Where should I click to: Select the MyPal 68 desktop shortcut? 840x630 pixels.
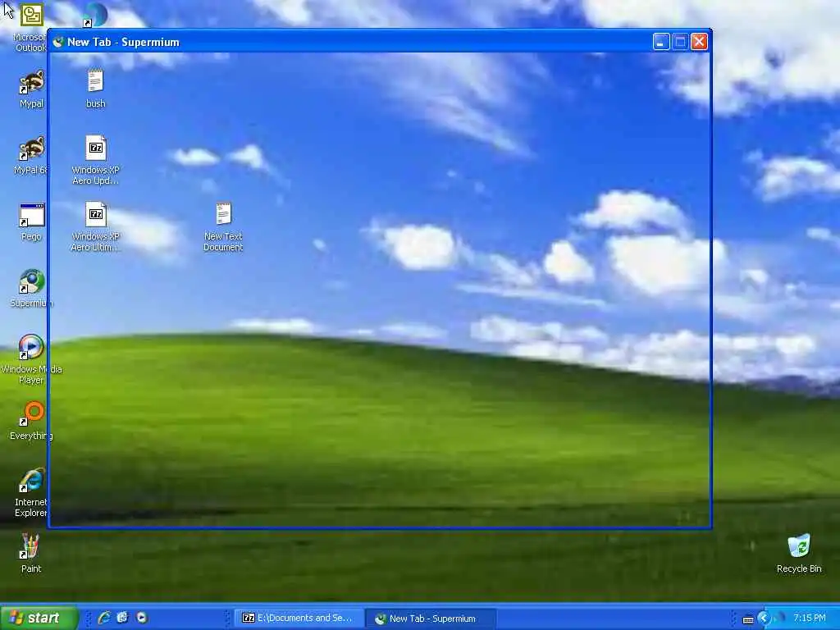click(31, 148)
